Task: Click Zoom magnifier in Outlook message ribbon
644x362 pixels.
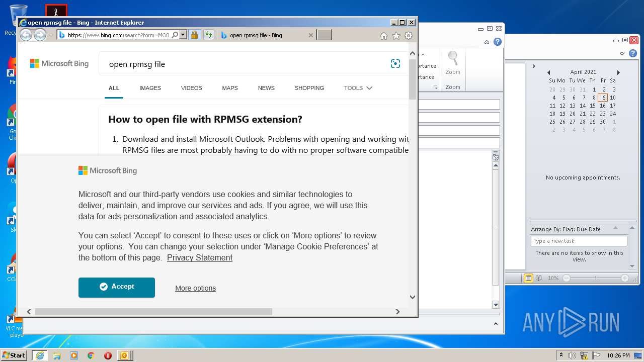Action: [x=453, y=63]
